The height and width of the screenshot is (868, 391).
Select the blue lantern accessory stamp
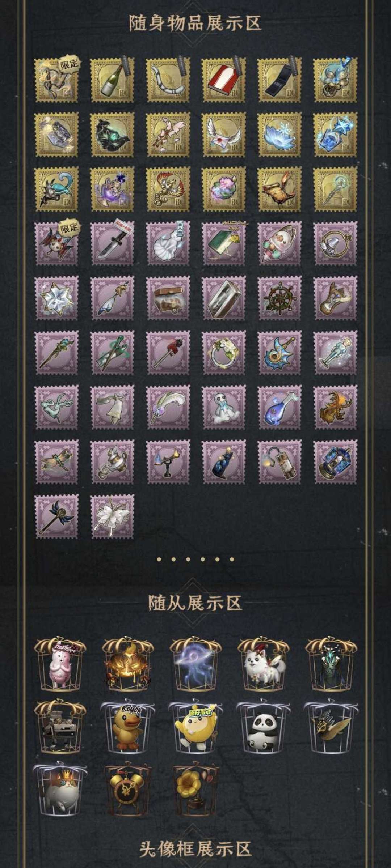point(335,461)
